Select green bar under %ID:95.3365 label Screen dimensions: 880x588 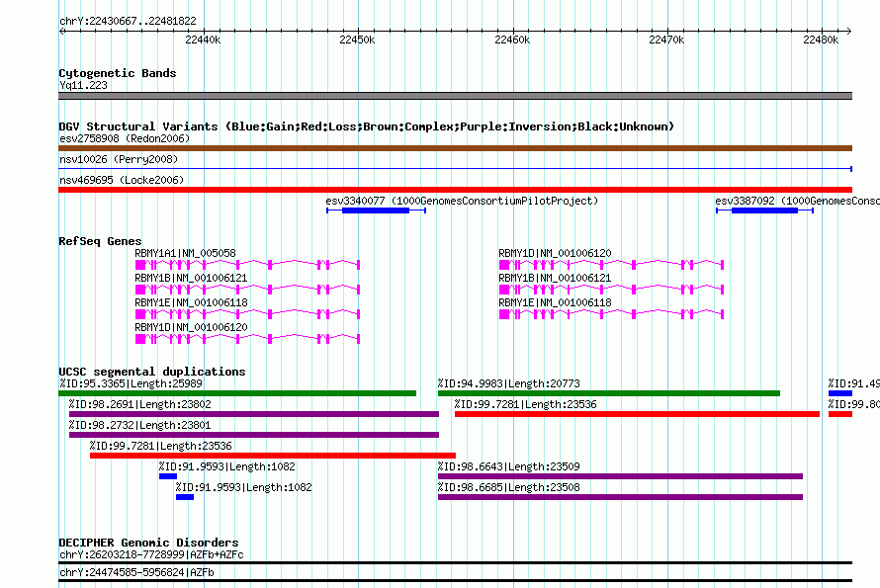point(237,393)
